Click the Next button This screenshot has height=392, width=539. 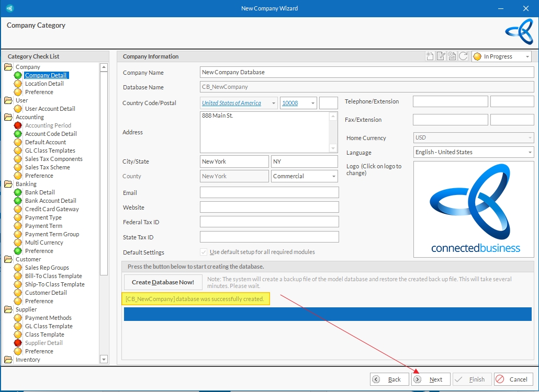(431, 379)
